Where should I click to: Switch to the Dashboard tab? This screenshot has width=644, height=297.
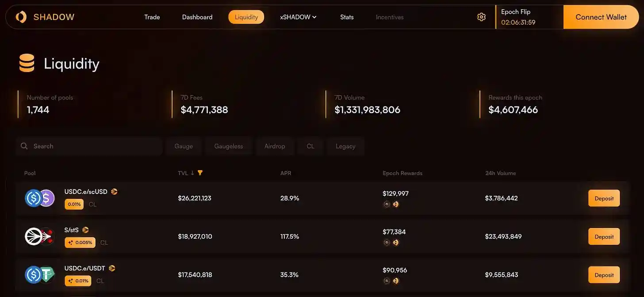coord(197,17)
